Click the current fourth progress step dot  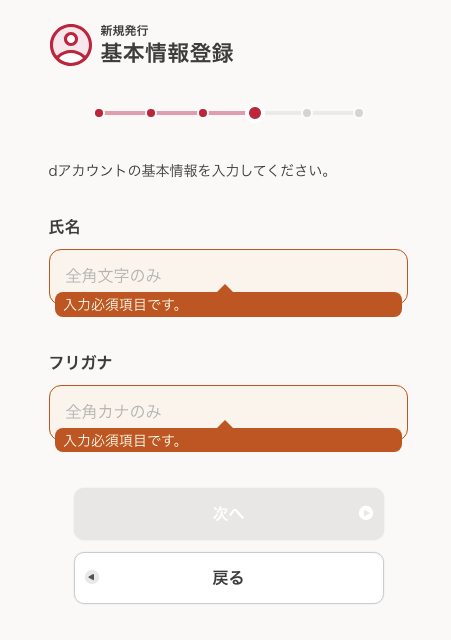pos(255,113)
